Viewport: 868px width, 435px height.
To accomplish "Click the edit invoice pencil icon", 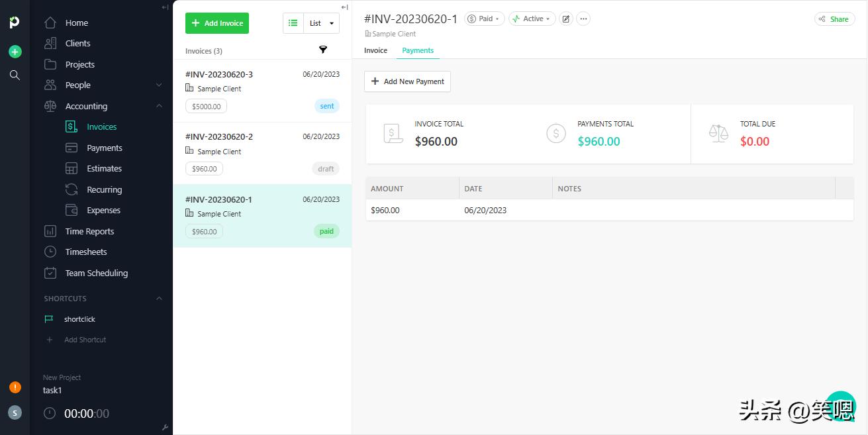I will pyautogui.click(x=566, y=19).
